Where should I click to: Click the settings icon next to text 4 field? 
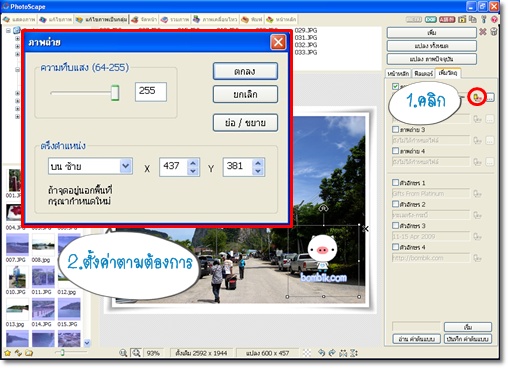(477, 258)
